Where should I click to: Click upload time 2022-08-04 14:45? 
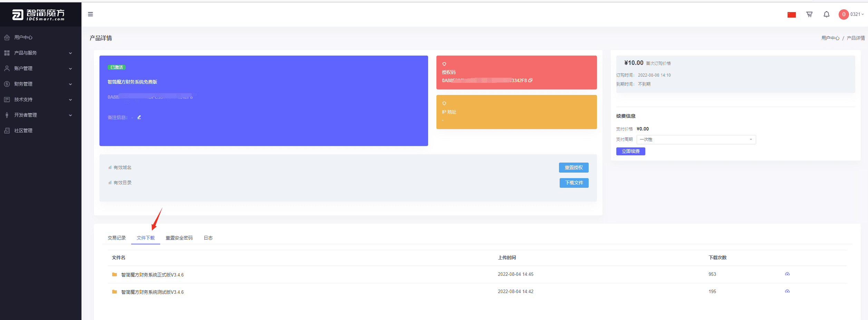coord(515,274)
